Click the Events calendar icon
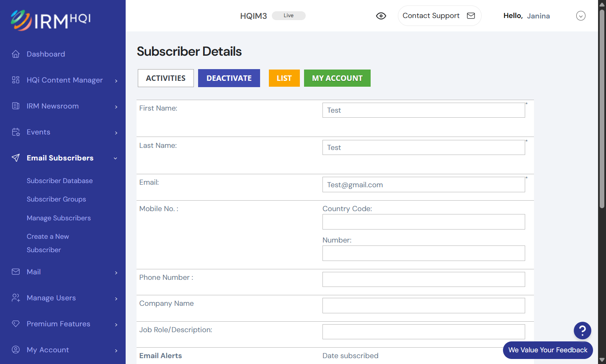The image size is (606, 364). point(16,132)
